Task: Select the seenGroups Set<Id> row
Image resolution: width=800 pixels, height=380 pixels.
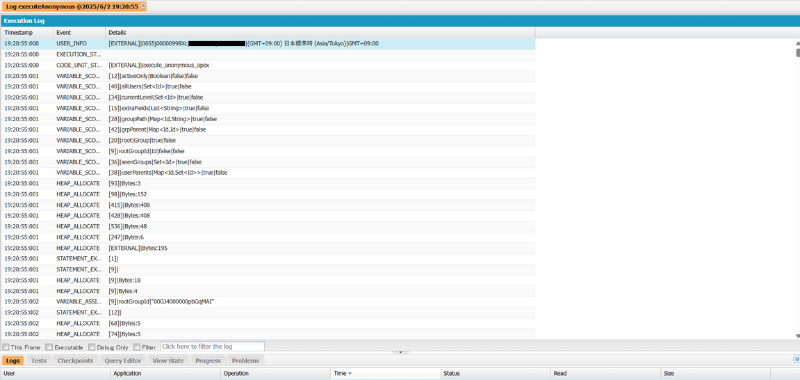Action: pos(268,162)
